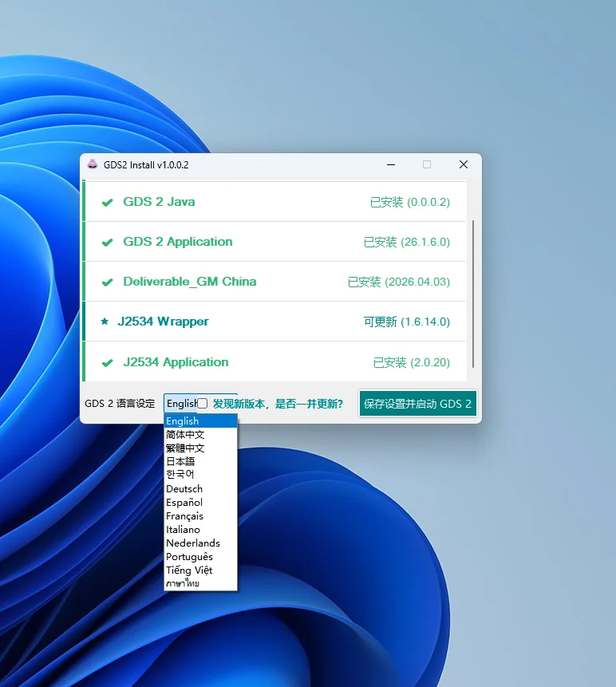Click the 已安装 (26.1.6.0) status text
616x687 pixels.
(x=407, y=242)
